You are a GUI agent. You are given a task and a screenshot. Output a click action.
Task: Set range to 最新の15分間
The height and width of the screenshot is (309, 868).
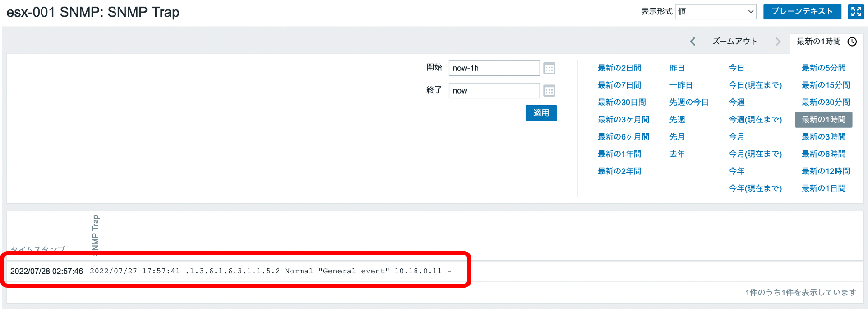[826, 85]
